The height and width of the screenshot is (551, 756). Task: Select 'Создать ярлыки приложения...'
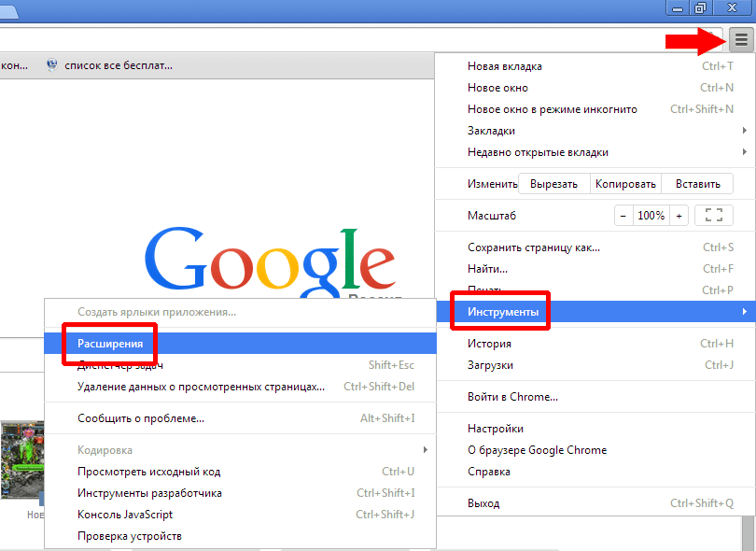pyautogui.click(x=240, y=312)
